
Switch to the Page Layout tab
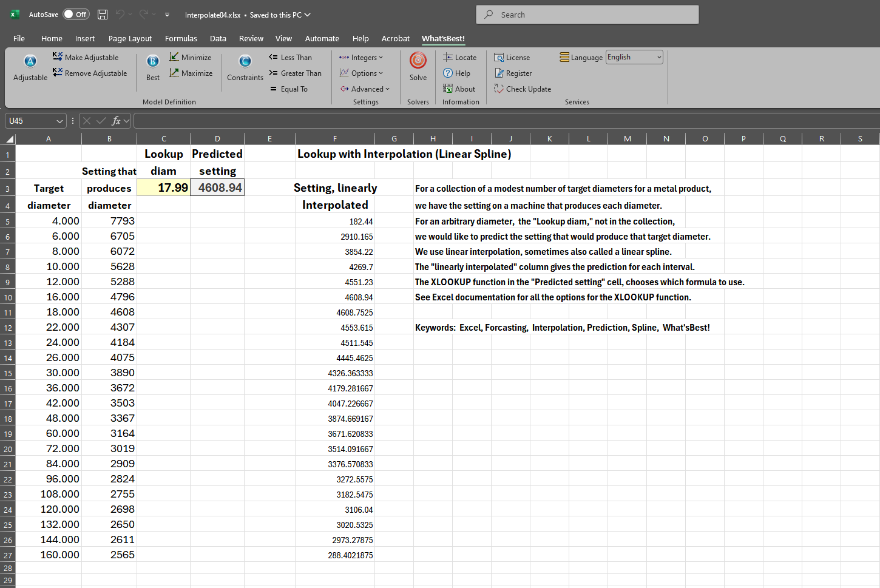[130, 38]
